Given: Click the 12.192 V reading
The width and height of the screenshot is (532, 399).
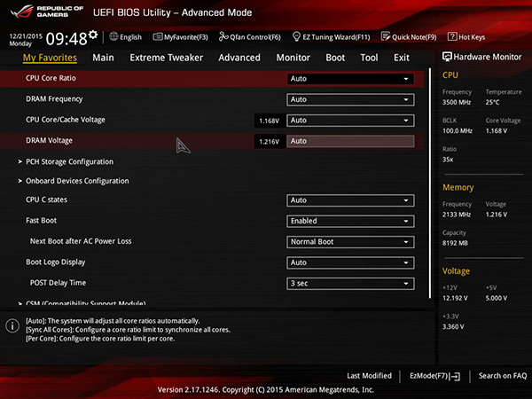Looking at the screenshot, I should tap(455, 298).
